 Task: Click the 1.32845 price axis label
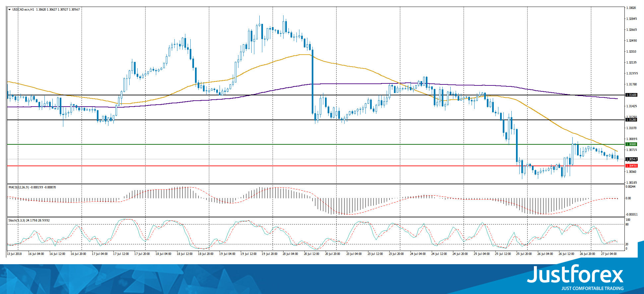pyautogui.click(x=631, y=19)
